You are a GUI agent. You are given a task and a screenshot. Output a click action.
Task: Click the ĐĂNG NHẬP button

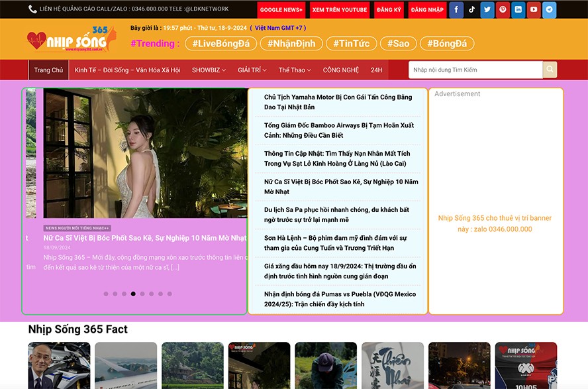point(427,10)
